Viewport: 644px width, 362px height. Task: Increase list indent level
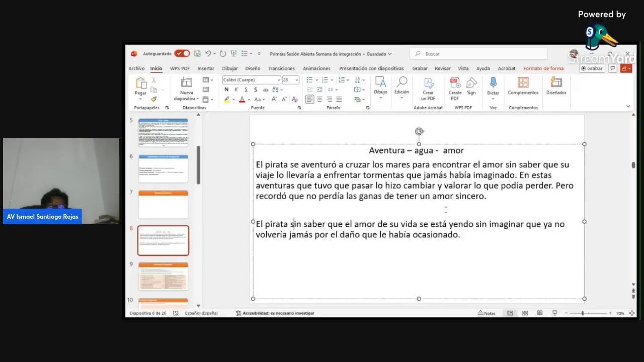click(320, 89)
